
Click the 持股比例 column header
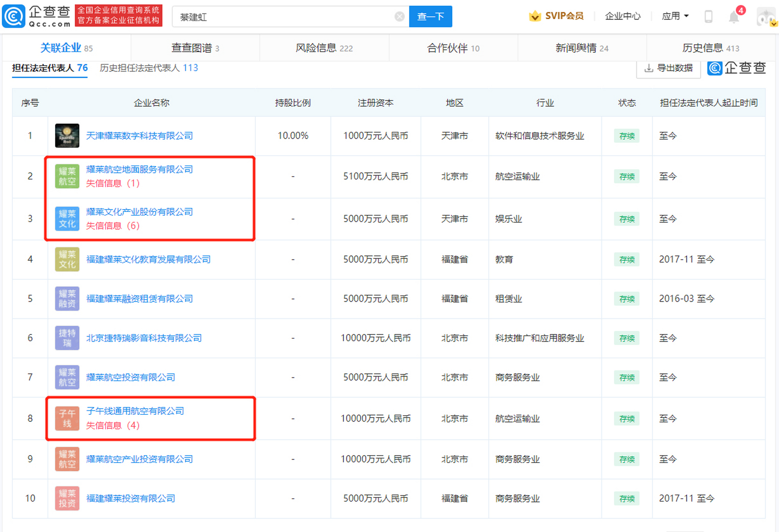point(293,103)
